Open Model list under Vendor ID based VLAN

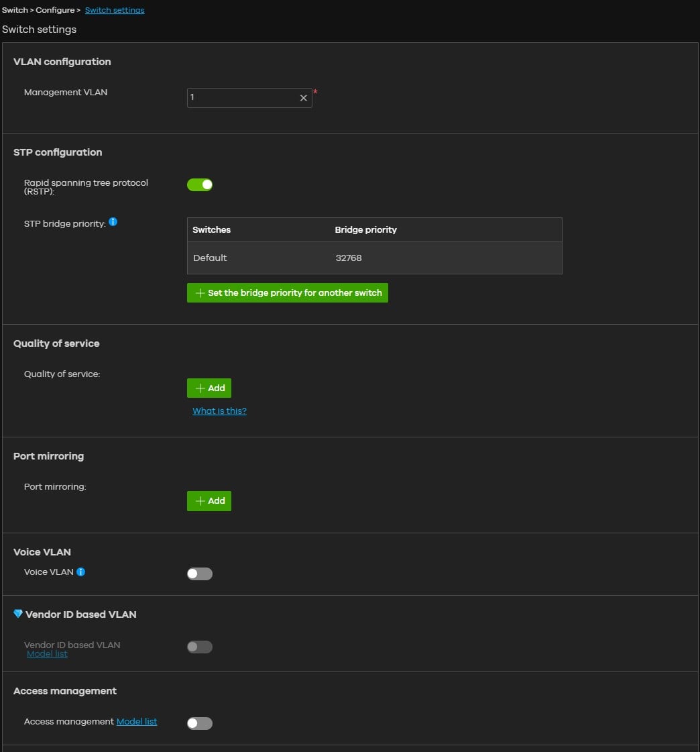click(47, 654)
